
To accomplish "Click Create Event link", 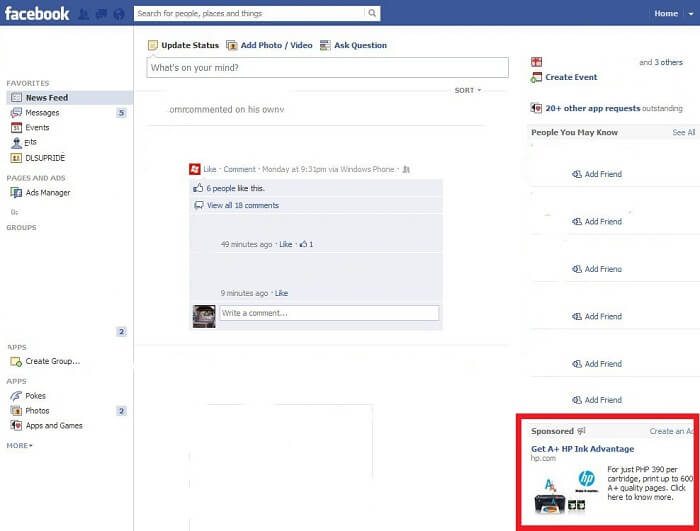I will coord(571,77).
